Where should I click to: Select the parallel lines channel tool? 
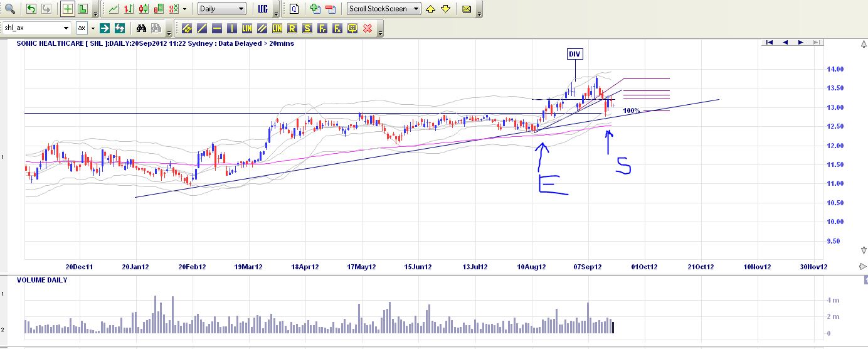(262, 28)
